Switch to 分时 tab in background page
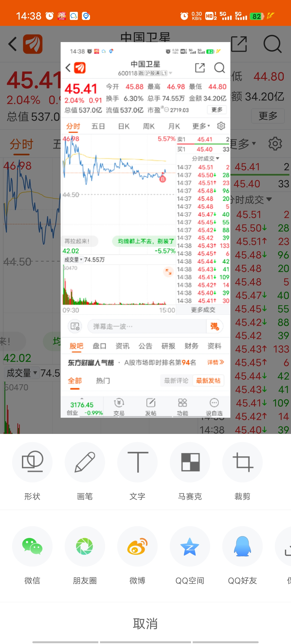The height and width of the screenshot is (644, 291). click(x=22, y=144)
